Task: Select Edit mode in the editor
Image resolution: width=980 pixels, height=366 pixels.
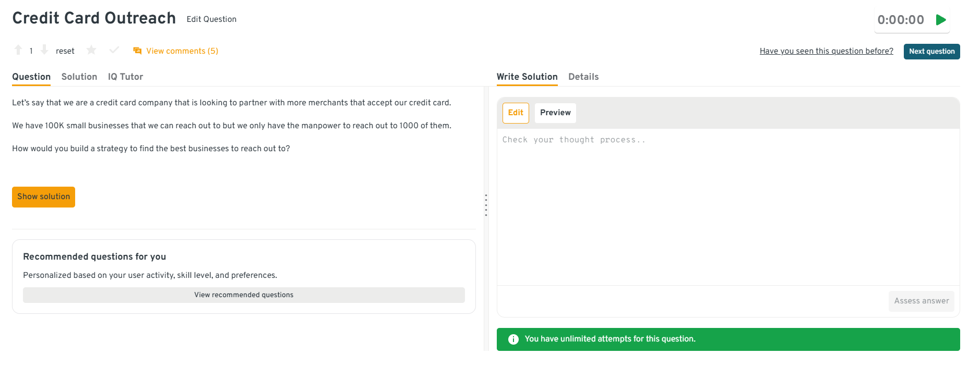Action: [x=516, y=113]
